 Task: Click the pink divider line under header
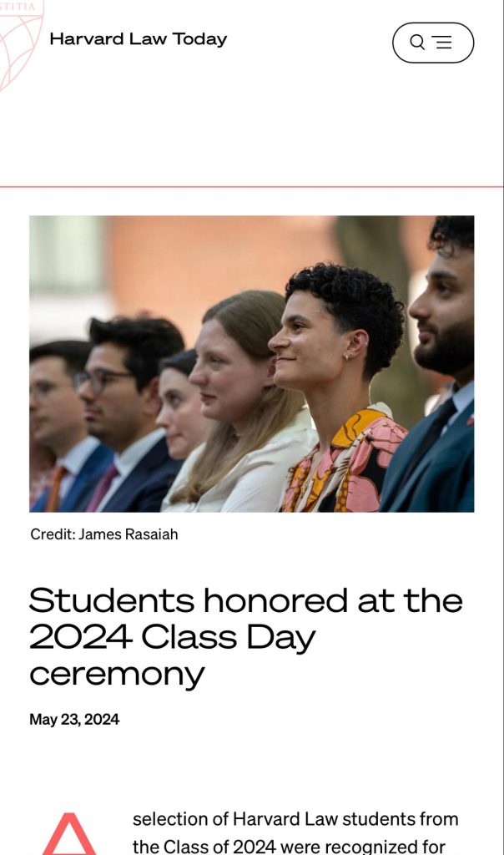(x=251, y=186)
